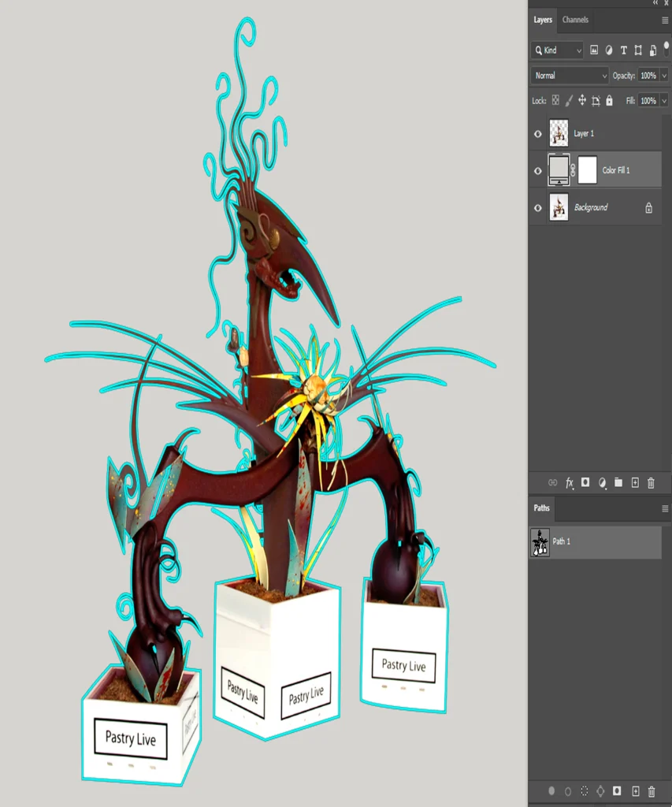
Task: Open the Paths panel options menu
Action: click(x=664, y=508)
